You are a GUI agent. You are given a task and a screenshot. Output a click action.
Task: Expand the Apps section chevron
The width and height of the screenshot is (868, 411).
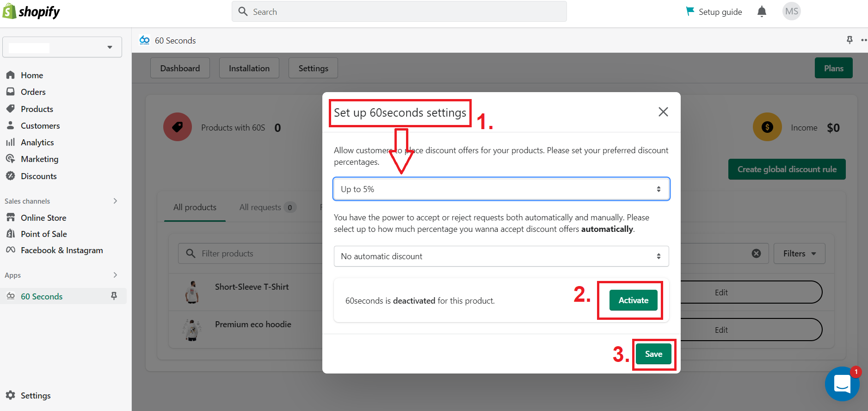click(x=115, y=275)
